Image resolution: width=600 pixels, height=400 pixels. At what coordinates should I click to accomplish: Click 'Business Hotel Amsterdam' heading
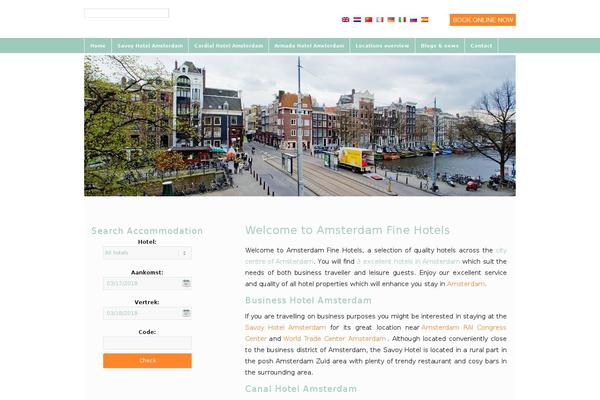click(x=308, y=300)
